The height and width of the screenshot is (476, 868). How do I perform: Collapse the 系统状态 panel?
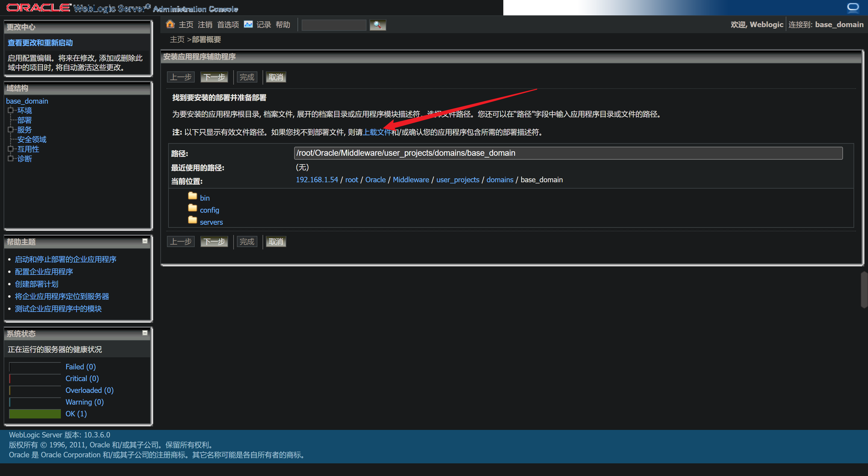[145, 333]
